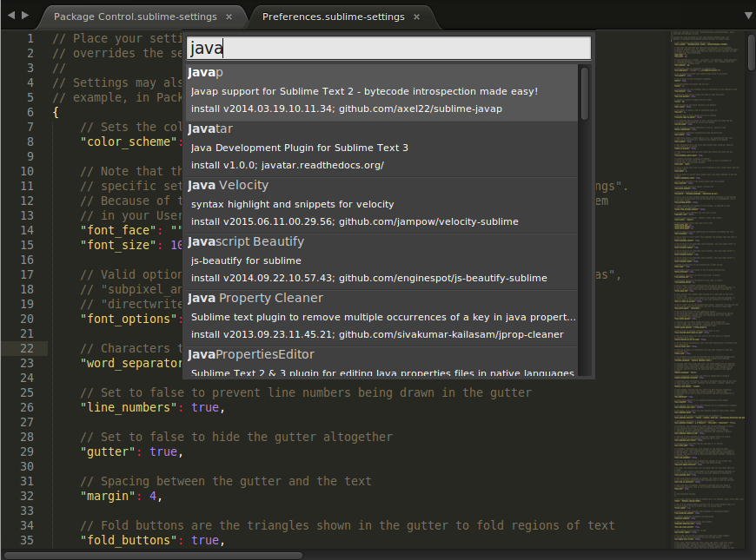
Task: Choose the Java Velocity package
Action: tap(381, 205)
